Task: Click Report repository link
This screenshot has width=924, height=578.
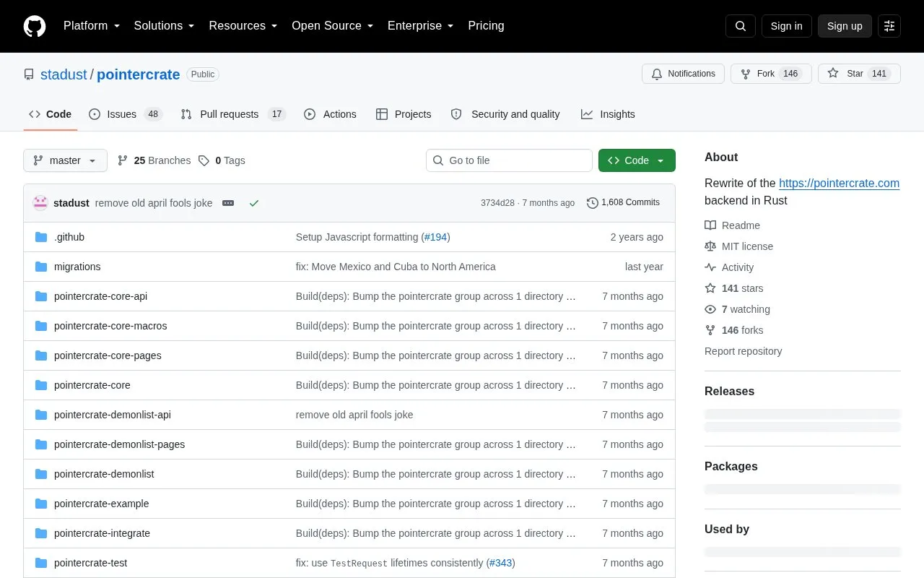Action: (x=743, y=351)
